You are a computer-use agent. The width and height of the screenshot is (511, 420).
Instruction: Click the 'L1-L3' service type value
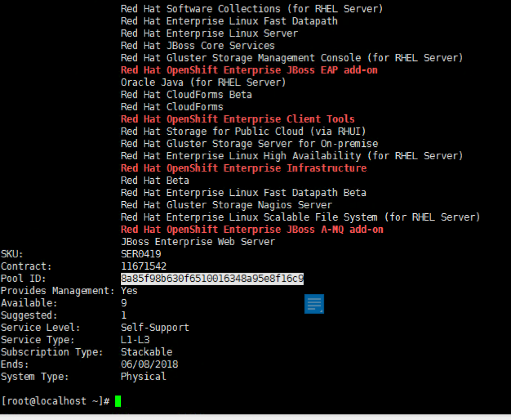[x=135, y=340]
